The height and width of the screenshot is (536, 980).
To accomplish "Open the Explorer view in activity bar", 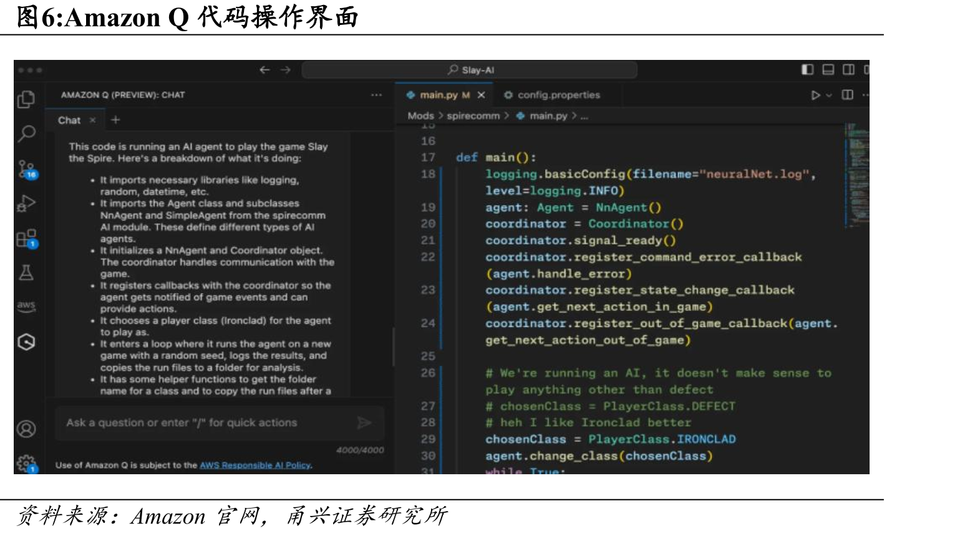I will point(26,99).
